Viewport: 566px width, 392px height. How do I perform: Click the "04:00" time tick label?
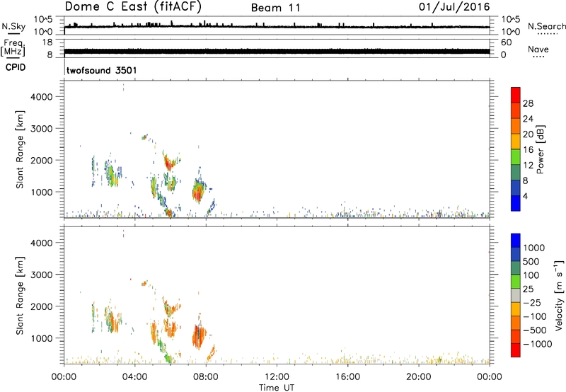tap(135, 377)
